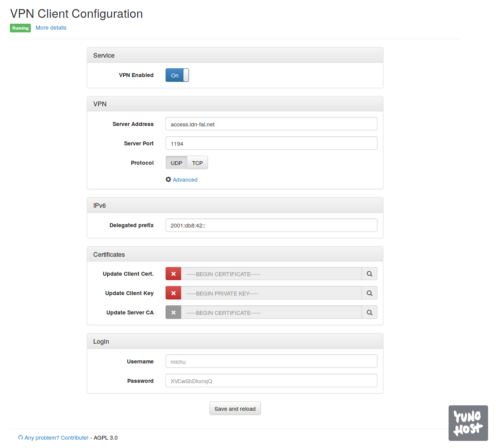The image size is (496, 448).
Task: Click the Username field
Action: [271, 361]
